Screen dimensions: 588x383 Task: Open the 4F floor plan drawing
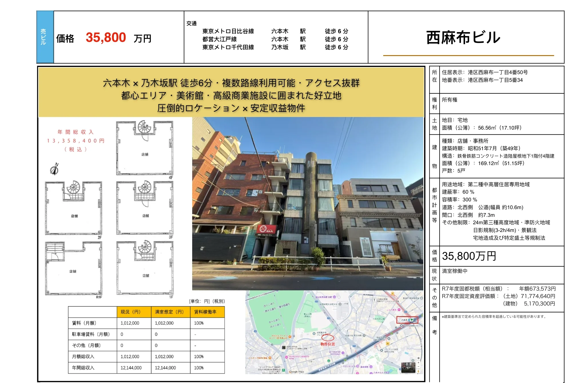(x=145, y=148)
